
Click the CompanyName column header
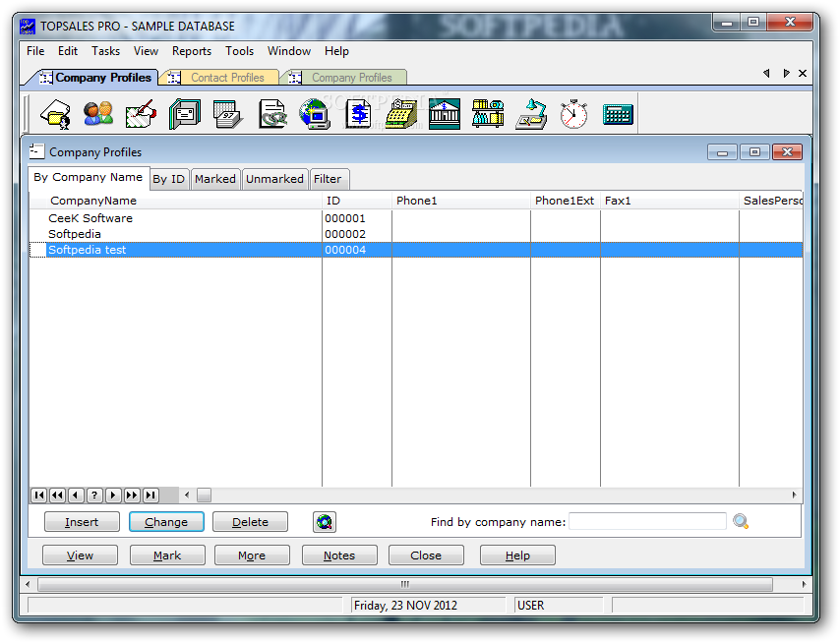(176, 201)
